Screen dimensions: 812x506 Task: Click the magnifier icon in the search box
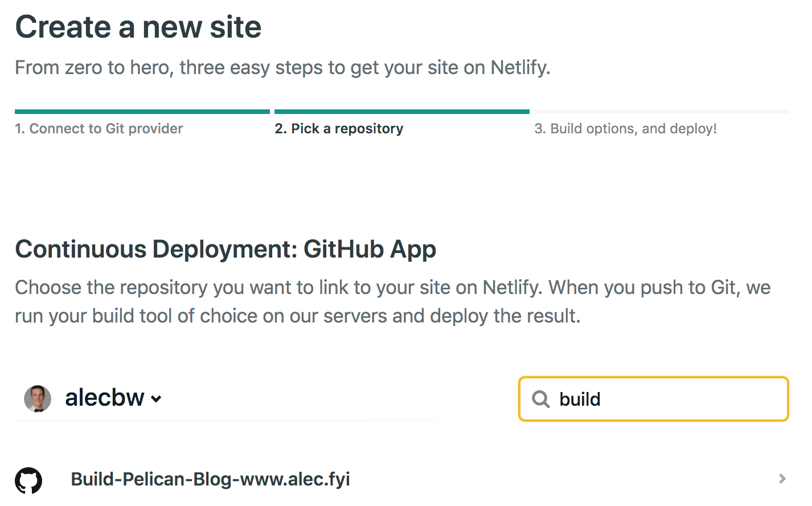[x=540, y=399]
